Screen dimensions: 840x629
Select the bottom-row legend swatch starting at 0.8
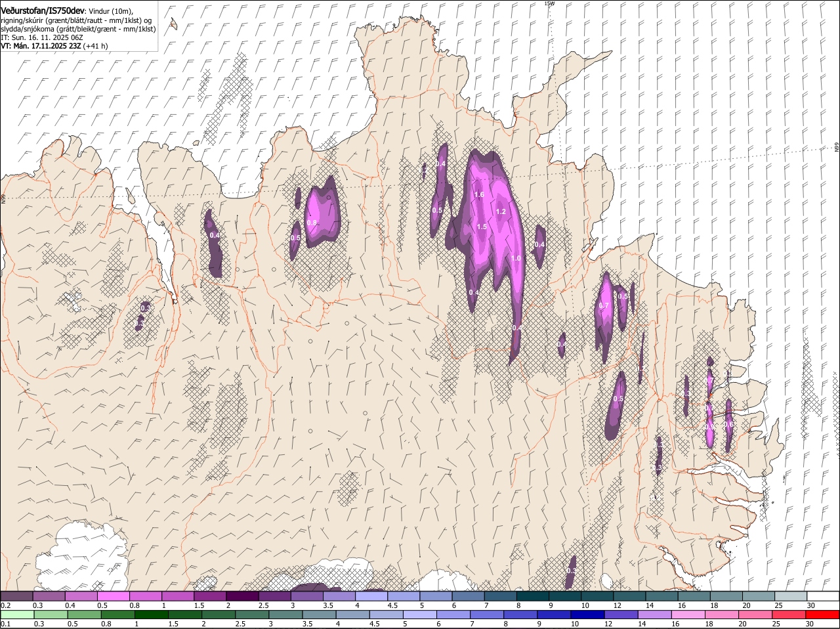[117, 615]
